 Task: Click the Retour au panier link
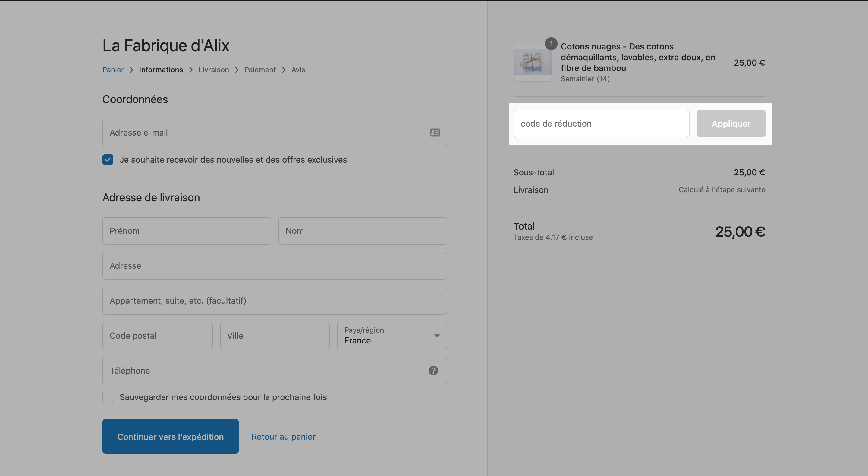click(x=283, y=437)
